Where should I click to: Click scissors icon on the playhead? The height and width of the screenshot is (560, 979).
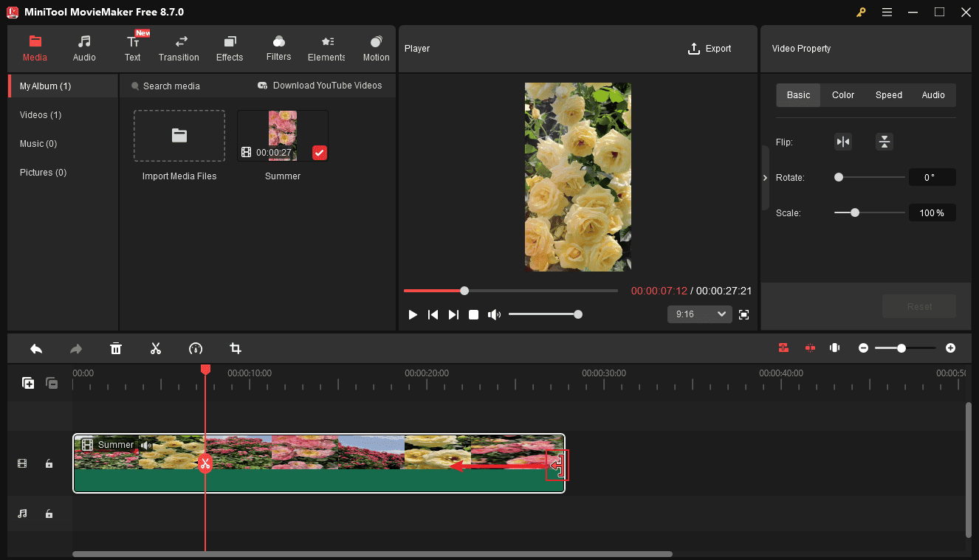click(205, 463)
